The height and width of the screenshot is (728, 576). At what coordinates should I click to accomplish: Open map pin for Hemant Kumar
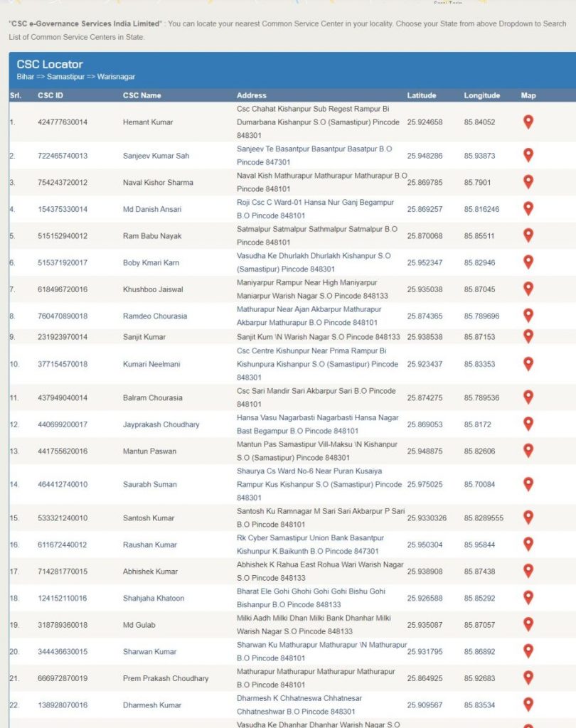528,122
